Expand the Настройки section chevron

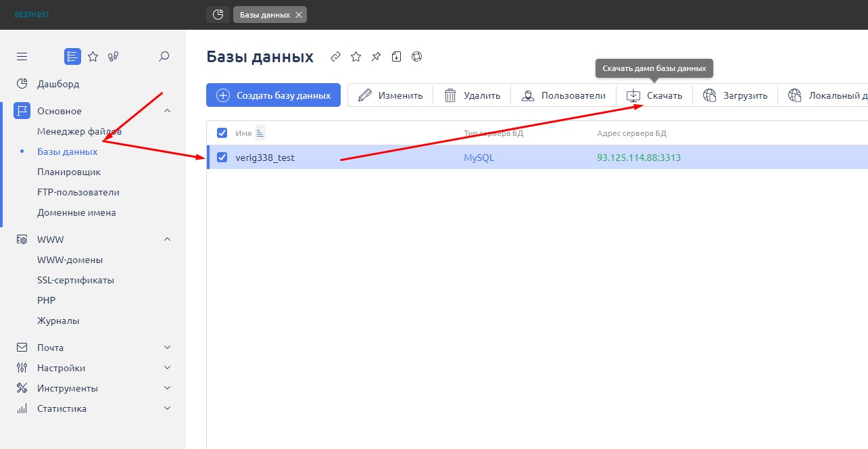168,368
